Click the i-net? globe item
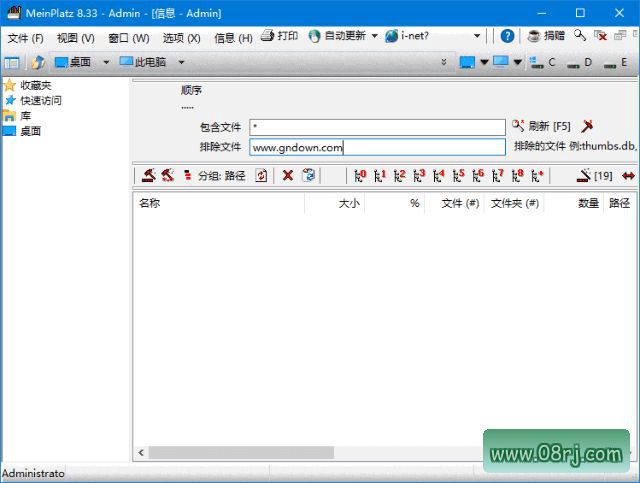640x483 pixels. [407, 36]
